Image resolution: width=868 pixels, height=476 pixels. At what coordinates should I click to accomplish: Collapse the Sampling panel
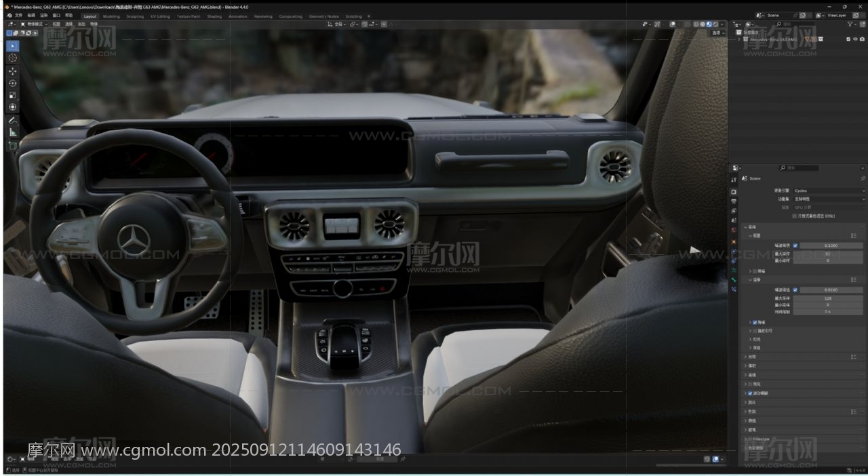pos(746,227)
